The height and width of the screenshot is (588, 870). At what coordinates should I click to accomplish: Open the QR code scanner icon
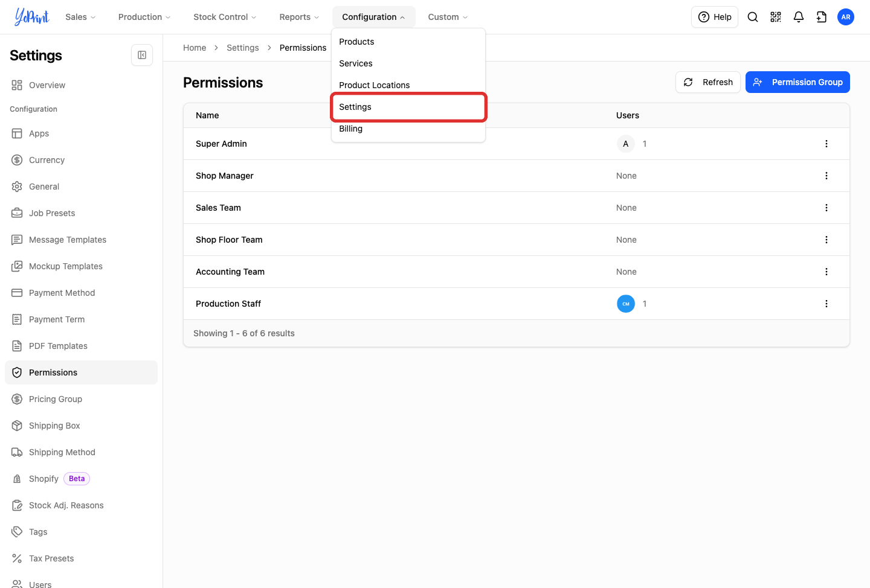pyautogui.click(x=776, y=17)
